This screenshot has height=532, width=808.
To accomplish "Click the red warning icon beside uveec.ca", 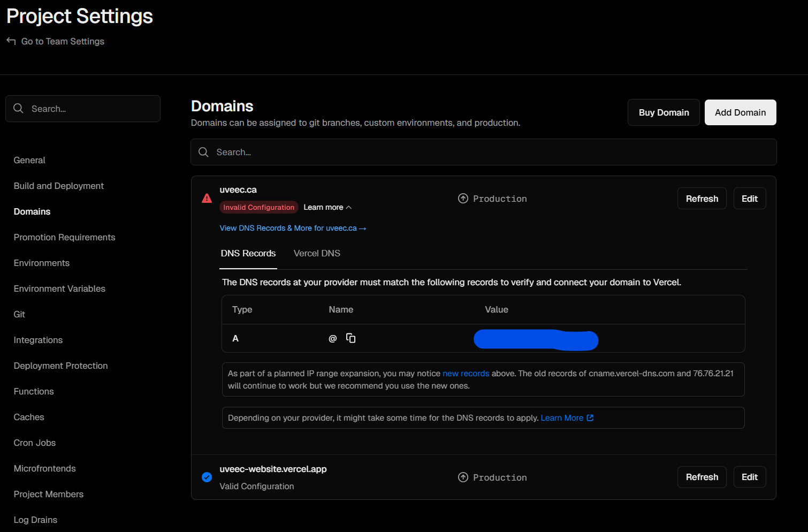I will point(207,199).
